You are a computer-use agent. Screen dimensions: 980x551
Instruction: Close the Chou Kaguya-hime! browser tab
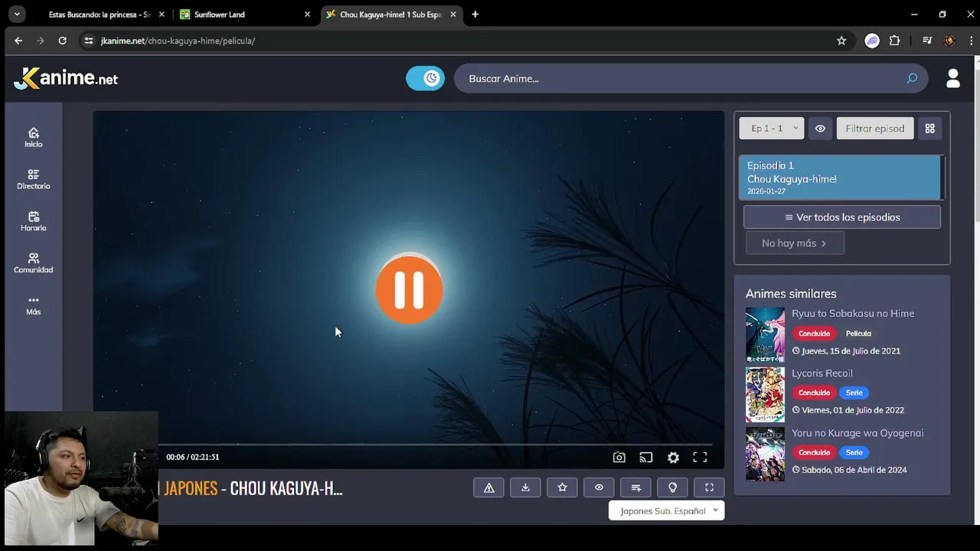[453, 15]
